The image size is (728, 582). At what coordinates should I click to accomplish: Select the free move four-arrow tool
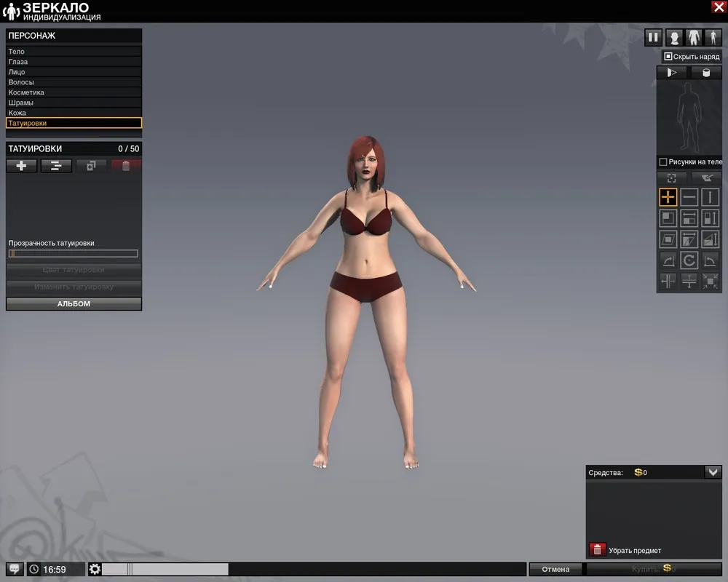(668, 197)
